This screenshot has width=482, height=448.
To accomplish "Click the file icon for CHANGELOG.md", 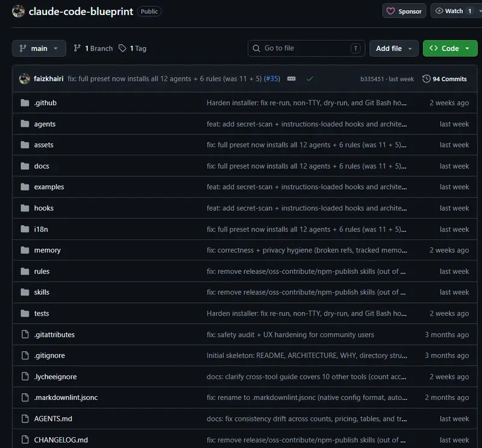I will (x=25, y=440).
